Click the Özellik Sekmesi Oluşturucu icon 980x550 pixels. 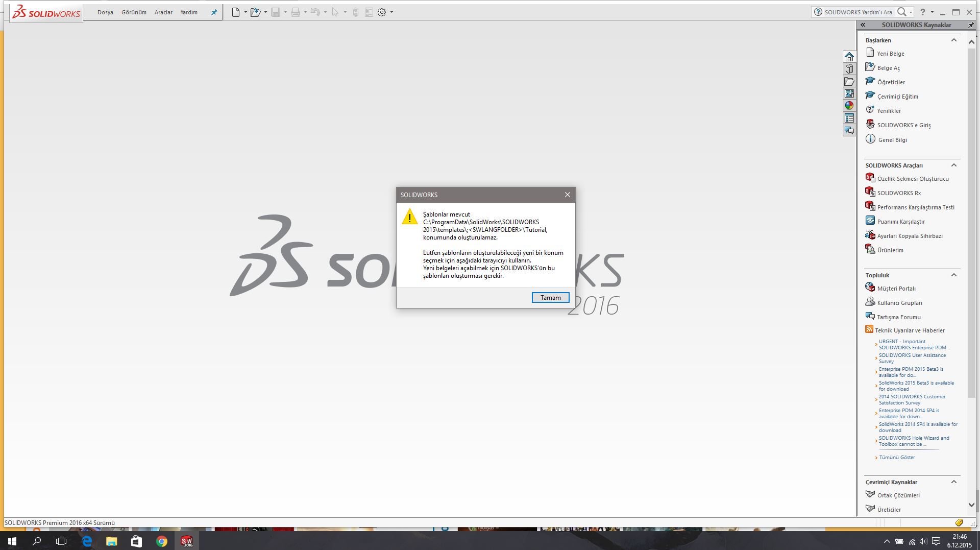pos(870,177)
